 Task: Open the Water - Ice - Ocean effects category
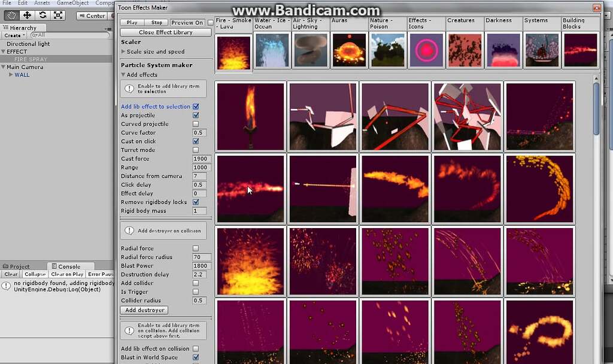pyautogui.click(x=272, y=22)
